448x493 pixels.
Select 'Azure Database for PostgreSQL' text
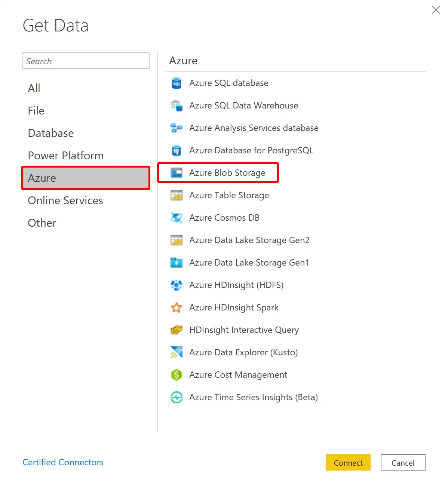(251, 150)
